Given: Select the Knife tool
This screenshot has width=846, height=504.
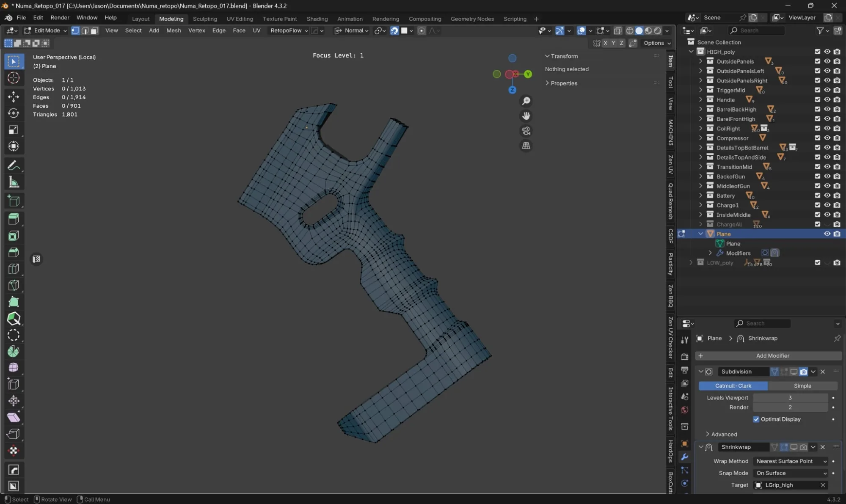Looking at the screenshot, I should (14, 286).
